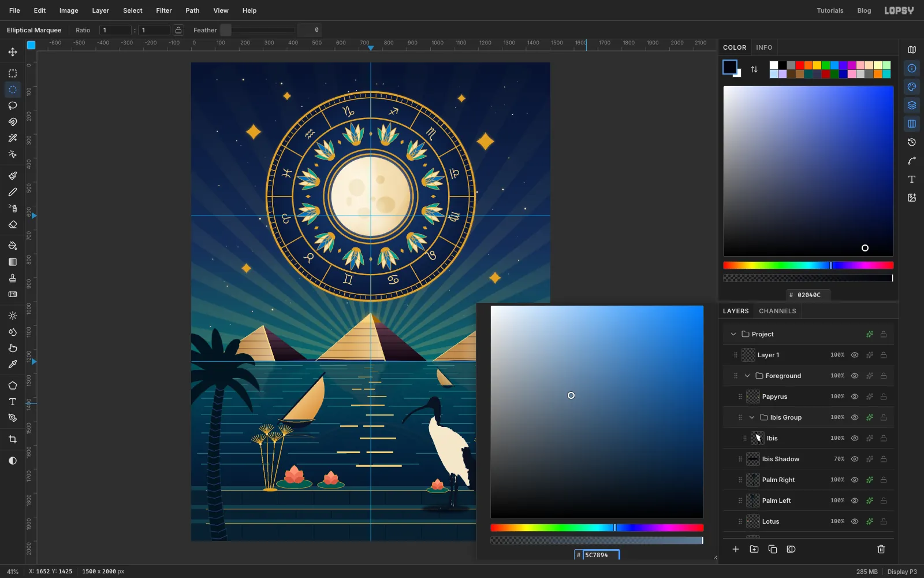Lock the Palm Left layer

coord(884,501)
